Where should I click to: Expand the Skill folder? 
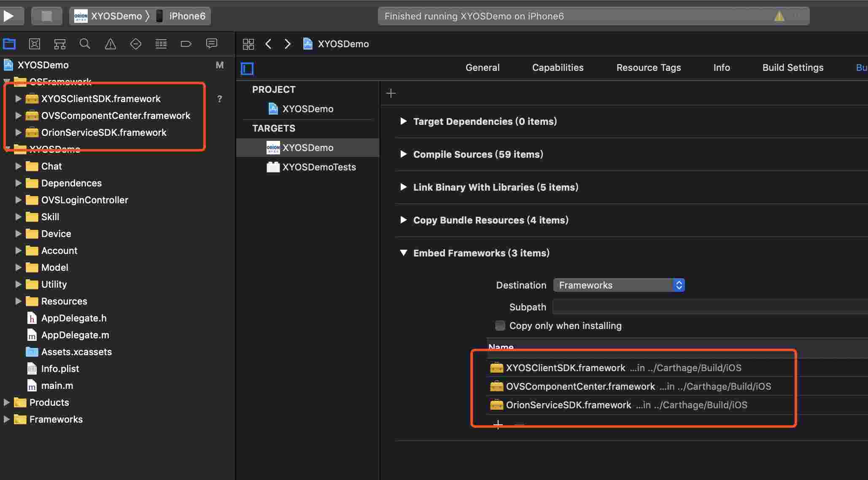tap(18, 217)
